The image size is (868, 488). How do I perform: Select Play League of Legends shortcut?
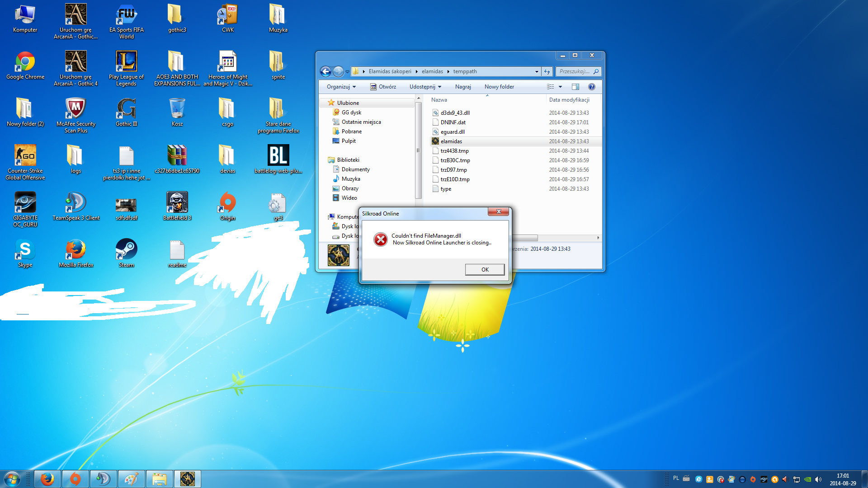pos(127,69)
